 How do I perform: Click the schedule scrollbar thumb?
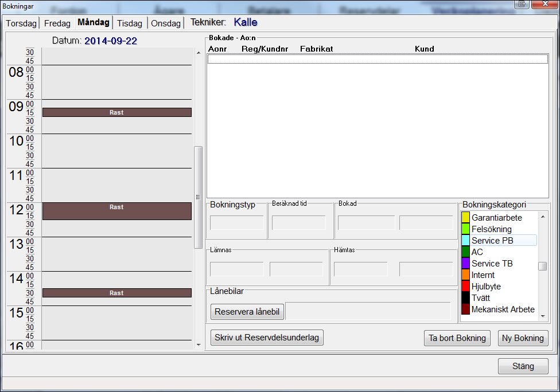tap(198, 197)
